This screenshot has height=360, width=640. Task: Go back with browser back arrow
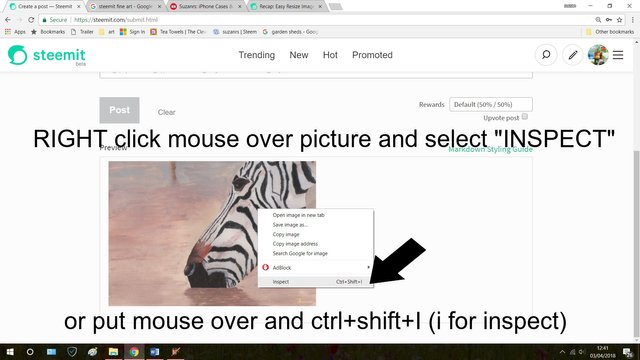(8, 20)
